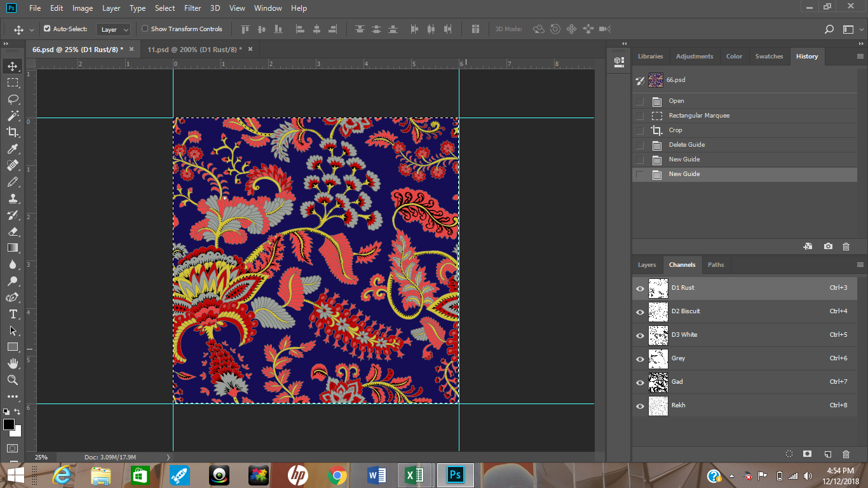Select the Rectangular Marquee tool
868x488 pixels.
pos(13,83)
